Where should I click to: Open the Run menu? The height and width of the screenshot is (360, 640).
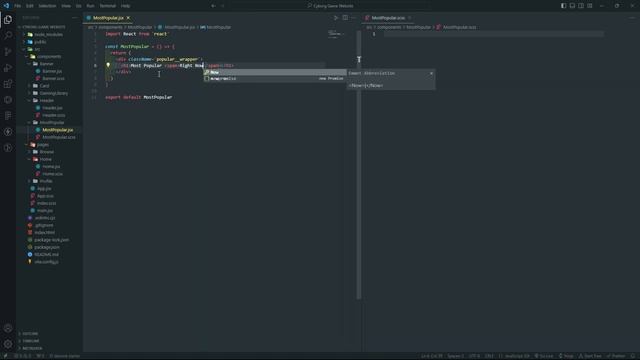pyautogui.click(x=90, y=6)
